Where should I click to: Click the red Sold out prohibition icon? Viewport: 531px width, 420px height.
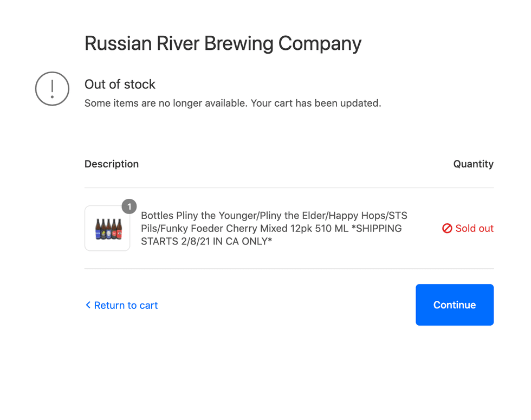(x=447, y=228)
